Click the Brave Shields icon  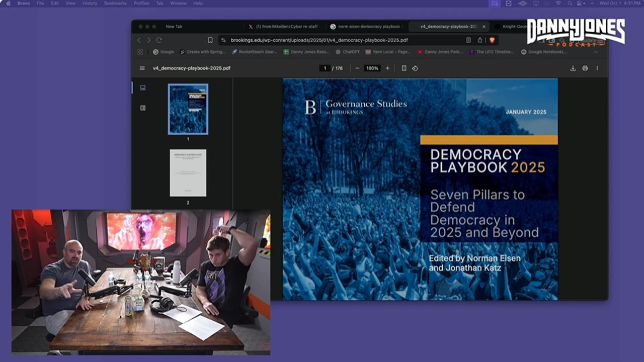[492, 40]
